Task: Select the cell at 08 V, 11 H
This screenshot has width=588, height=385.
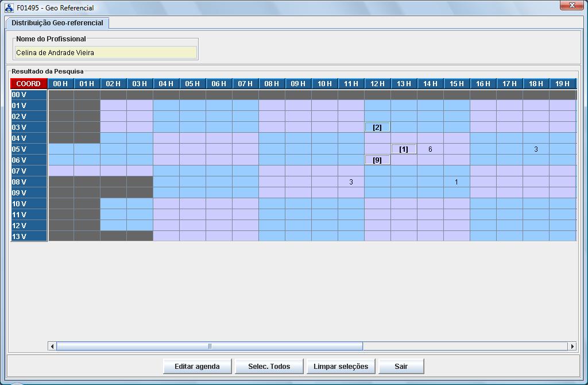Action: [x=351, y=182]
